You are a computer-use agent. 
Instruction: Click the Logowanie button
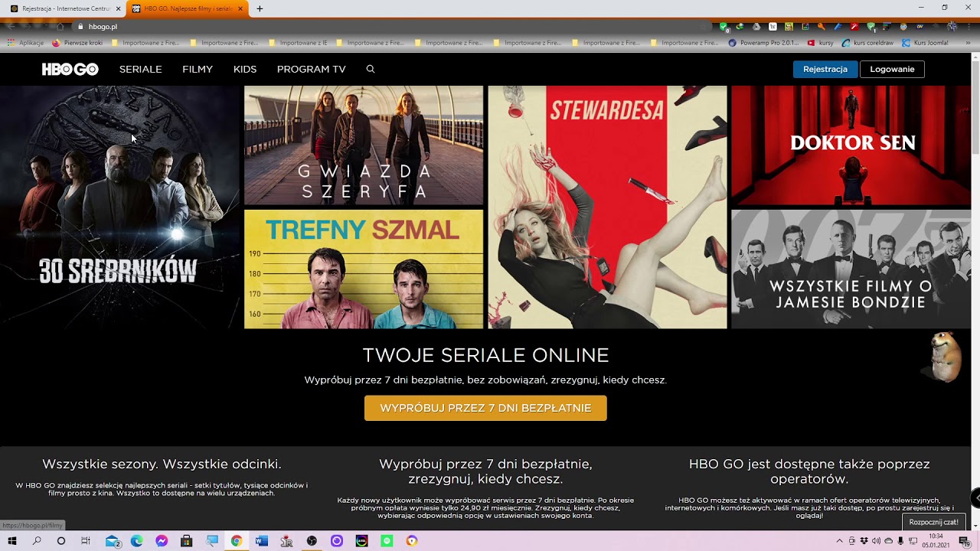[892, 69]
